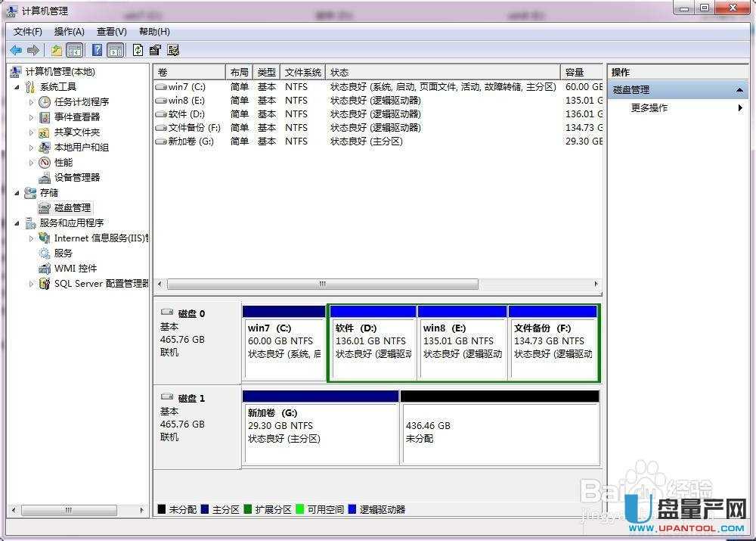Screen dimensions: 756x541
Task: Open Help via the question mark icon
Action: 97,50
